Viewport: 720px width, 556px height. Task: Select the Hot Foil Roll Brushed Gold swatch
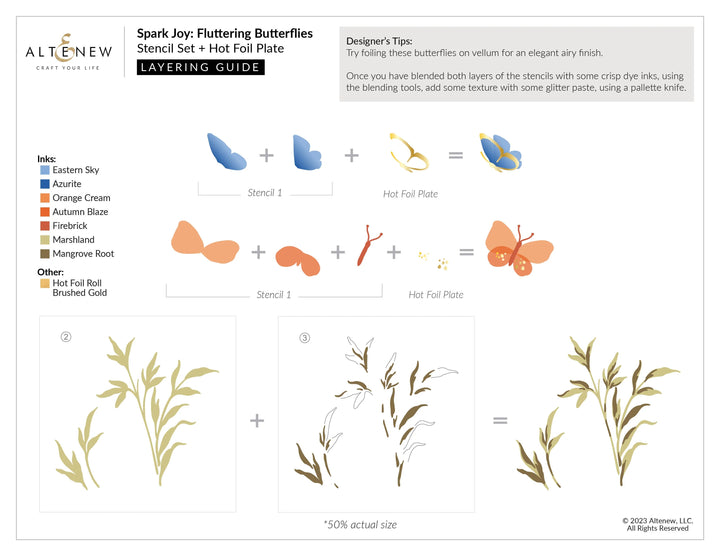pyautogui.click(x=45, y=285)
